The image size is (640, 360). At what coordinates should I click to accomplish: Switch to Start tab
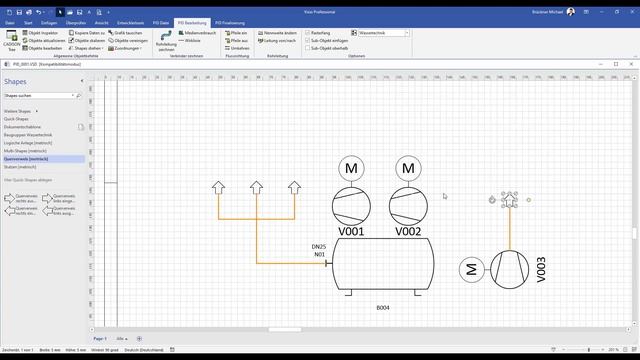point(28,23)
